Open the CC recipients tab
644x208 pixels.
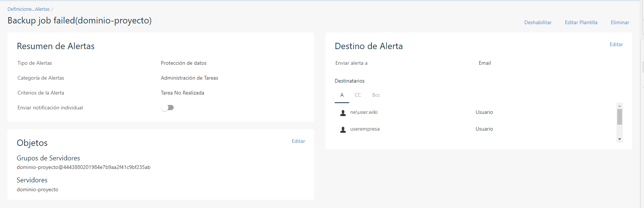point(358,95)
